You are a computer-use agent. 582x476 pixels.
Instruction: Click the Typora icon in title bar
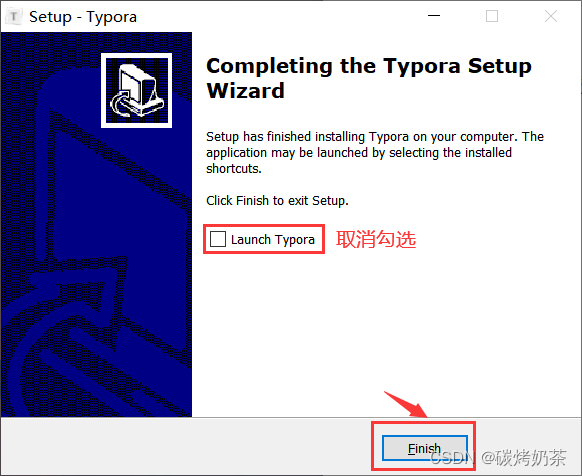[x=14, y=17]
